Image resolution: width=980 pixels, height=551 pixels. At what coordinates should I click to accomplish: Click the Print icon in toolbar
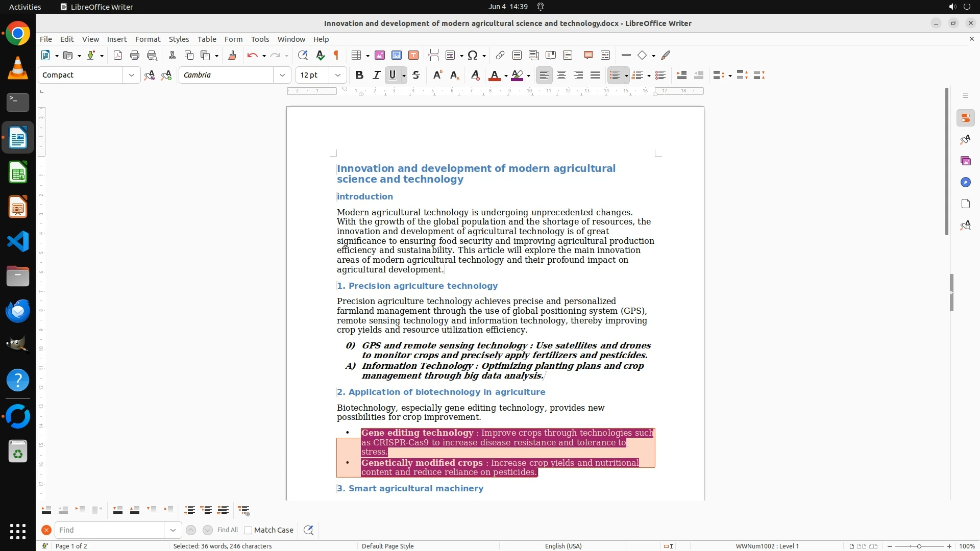click(x=135, y=55)
